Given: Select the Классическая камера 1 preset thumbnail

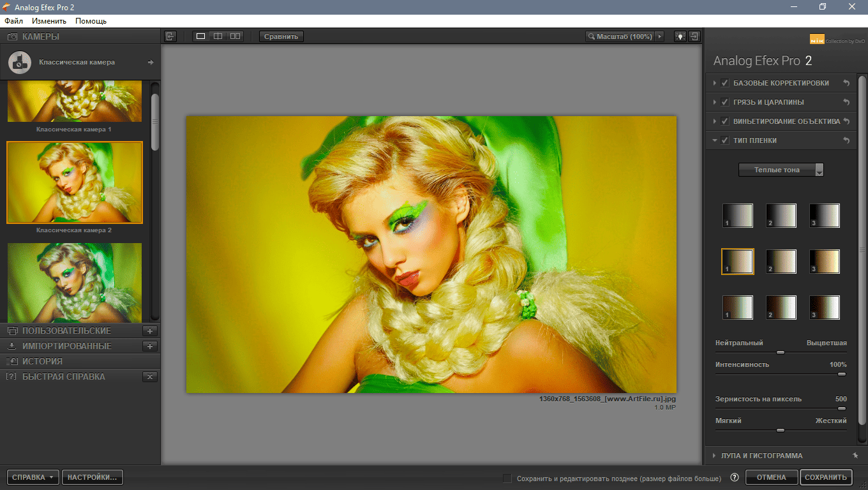Looking at the screenshot, I should (x=75, y=101).
